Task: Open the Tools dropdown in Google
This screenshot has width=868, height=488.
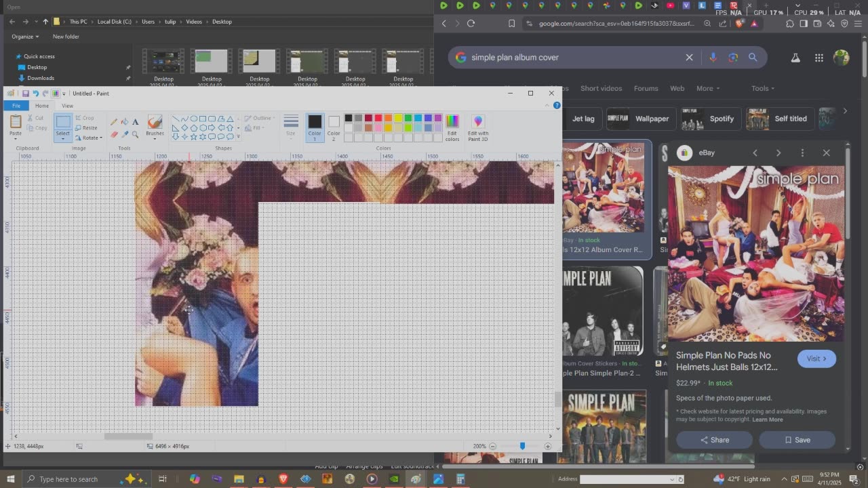Action: [763, 88]
